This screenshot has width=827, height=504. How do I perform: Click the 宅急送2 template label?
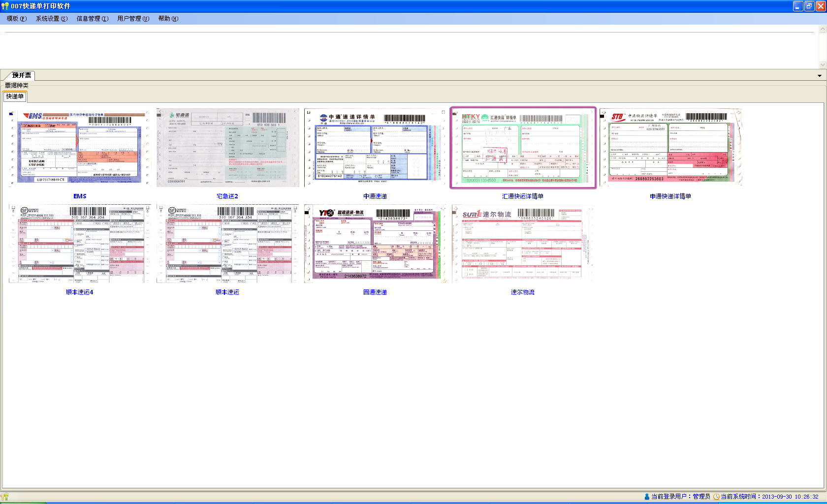tap(227, 196)
